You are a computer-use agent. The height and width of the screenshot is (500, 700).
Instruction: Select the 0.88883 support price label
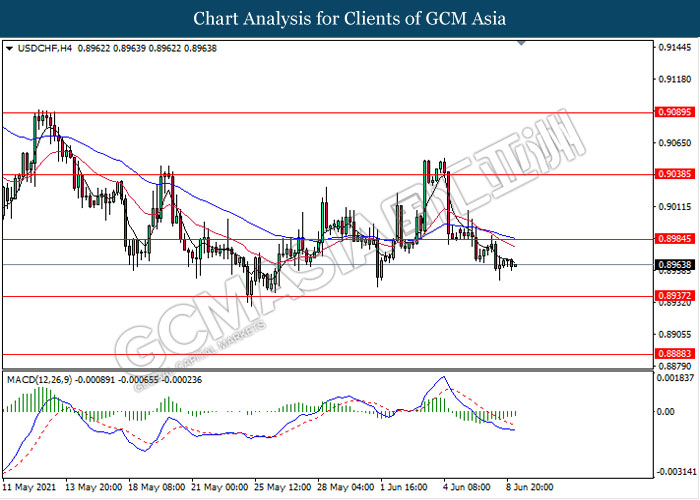click(674, 354)
